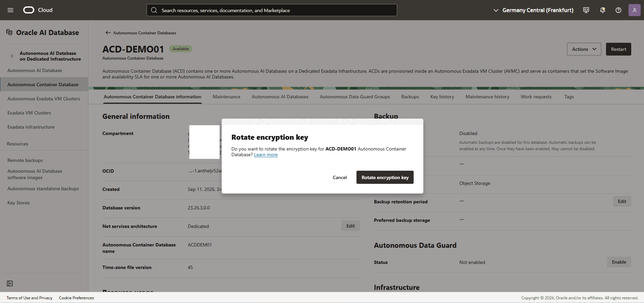Open Exadata Infrastructure in sidebar
The height and width of the screenshot is (303, 644).
[31, 127]
